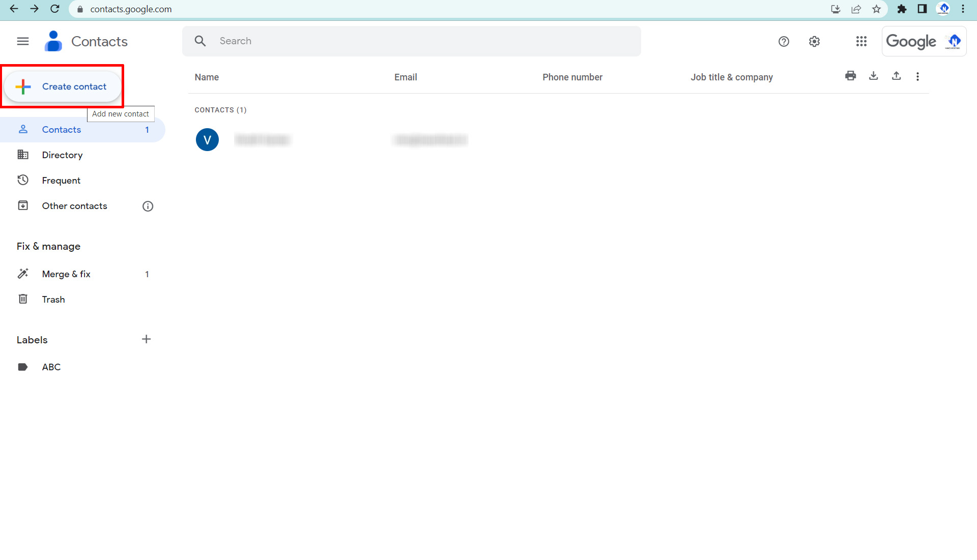Viewport: 977px width, 560px height.
Task: Focus the Search contacts field
Action: coord(412,41)
